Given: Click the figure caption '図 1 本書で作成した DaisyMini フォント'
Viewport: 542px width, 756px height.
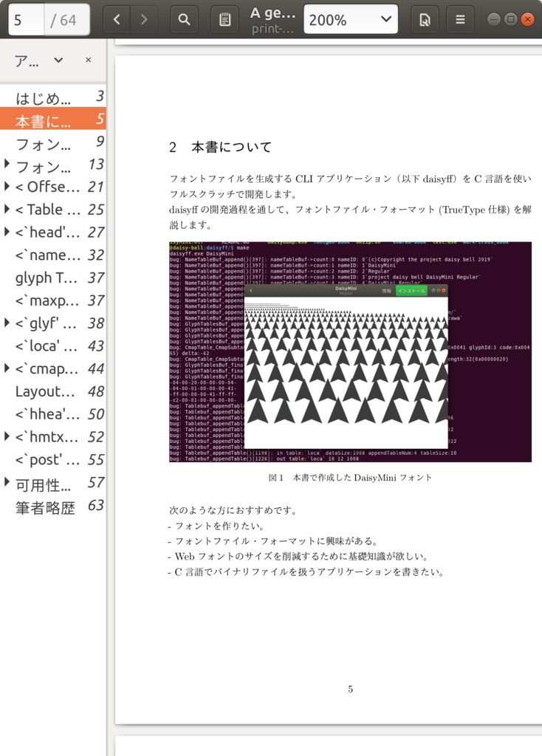Looking at the screenshot, I should click(350, 478).
